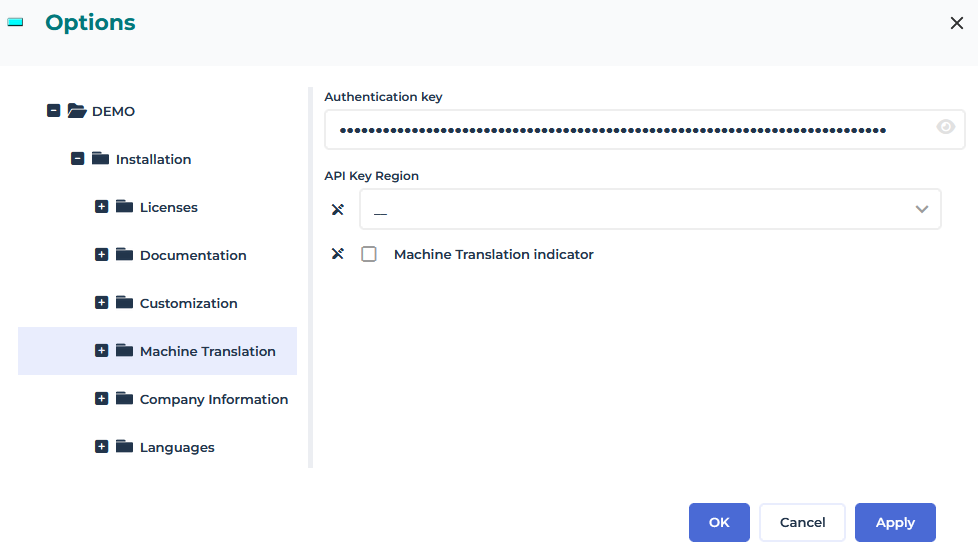Click the override icon beside Machine Translation indicator
978x555 pixels.
point(338,254)
